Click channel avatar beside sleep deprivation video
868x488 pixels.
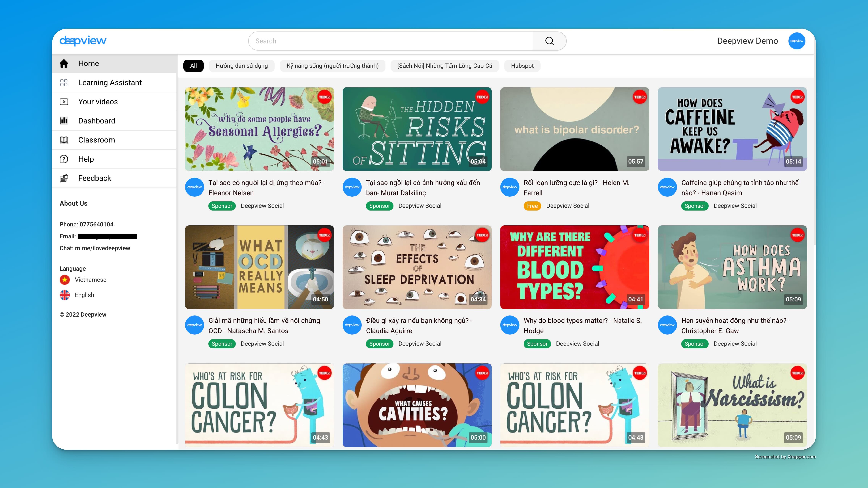[x=352, y=325]
